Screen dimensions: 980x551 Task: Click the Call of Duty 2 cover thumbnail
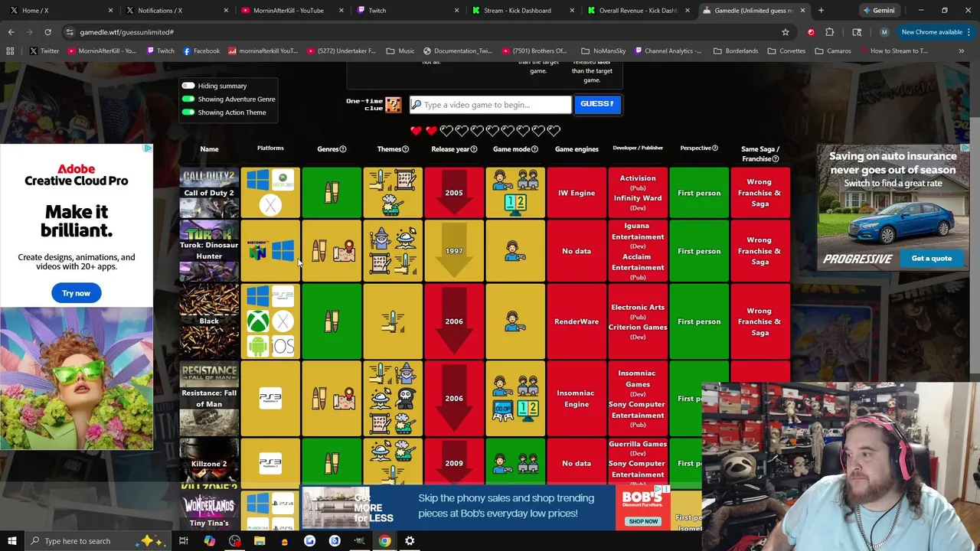(209, 193)
